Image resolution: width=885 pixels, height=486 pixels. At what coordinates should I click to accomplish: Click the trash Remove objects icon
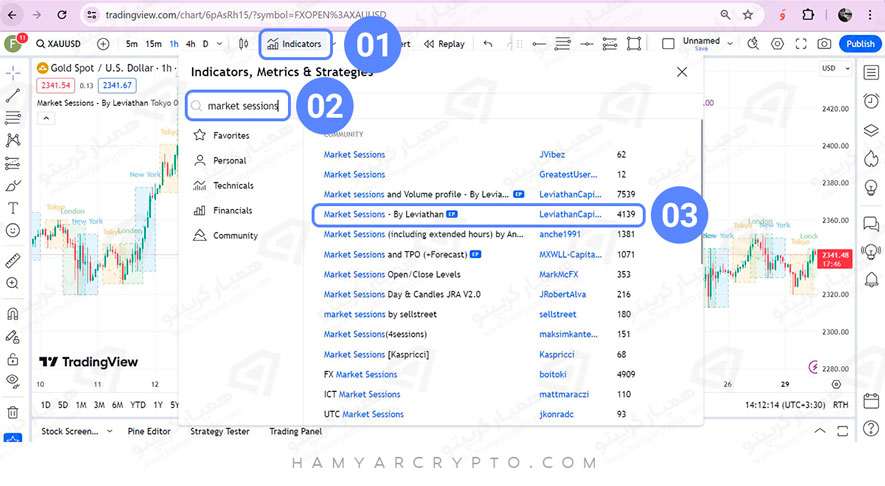13,411
